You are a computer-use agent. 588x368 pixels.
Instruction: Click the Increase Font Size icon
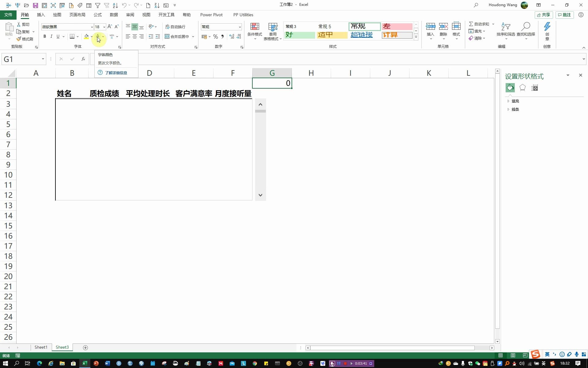pos(110,27)
